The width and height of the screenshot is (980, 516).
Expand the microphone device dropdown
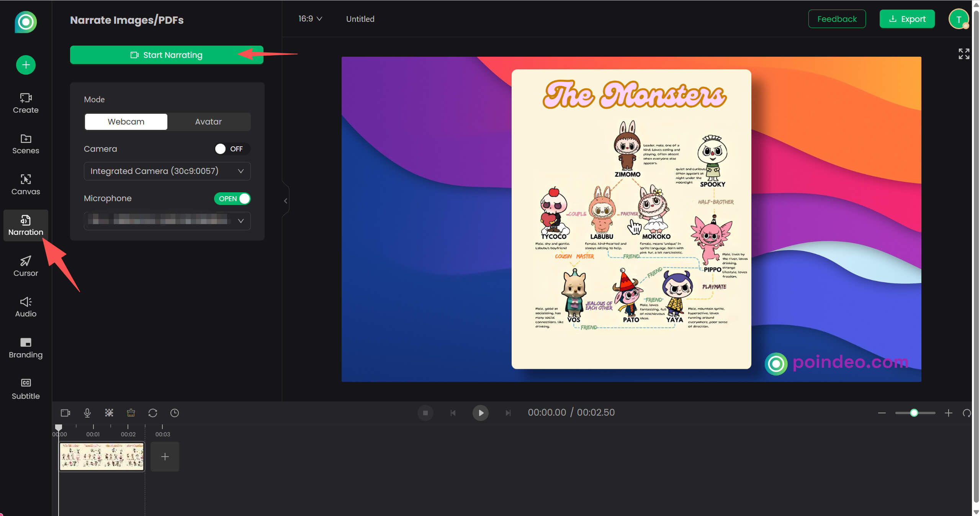pos(167,221)
